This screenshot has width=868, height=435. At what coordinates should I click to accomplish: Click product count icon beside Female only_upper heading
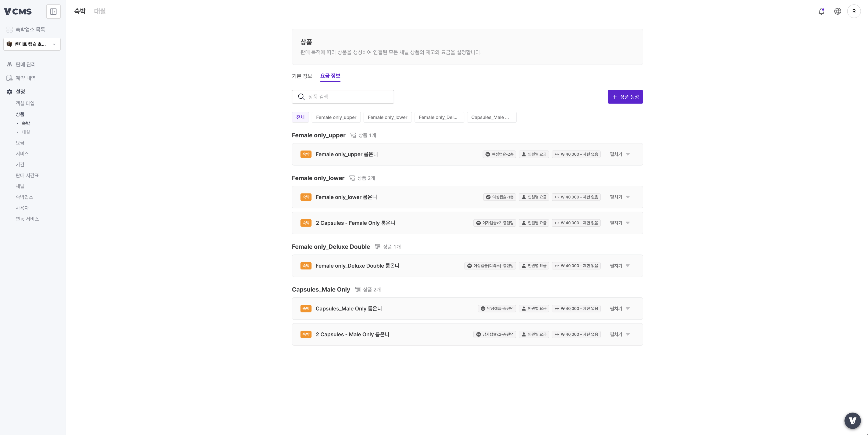click(x=353, y=135)
